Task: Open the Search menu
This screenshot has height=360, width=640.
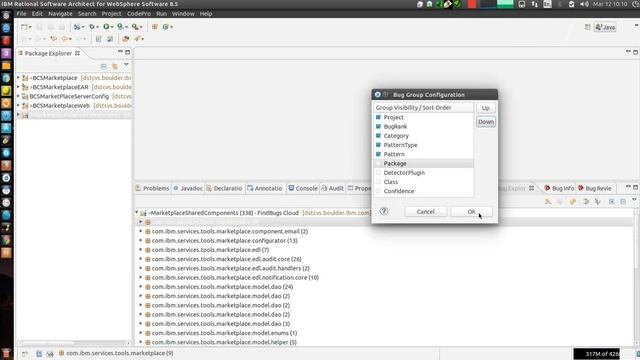Action: [x=87, y=13]
